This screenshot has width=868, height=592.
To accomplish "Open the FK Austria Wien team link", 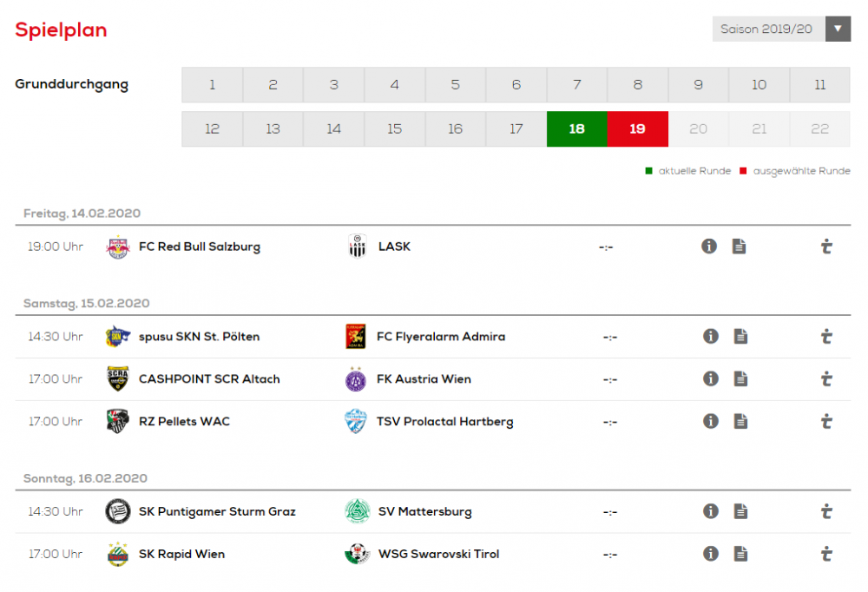I will [424, 378].
